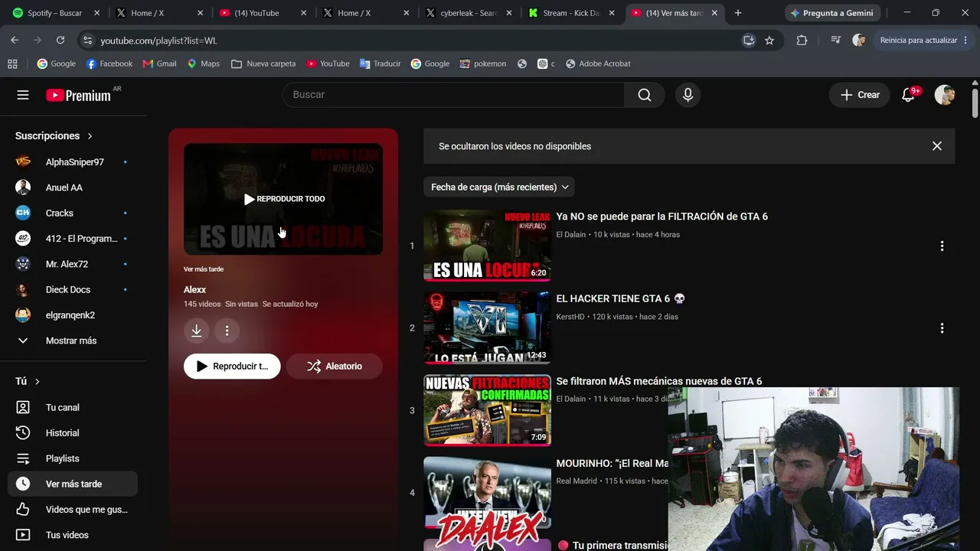Image resolution: width=980 pixels, height=551 pixels.
Task: Open the Chrome extensions puzzle icon
Action: tap(802, 41)
